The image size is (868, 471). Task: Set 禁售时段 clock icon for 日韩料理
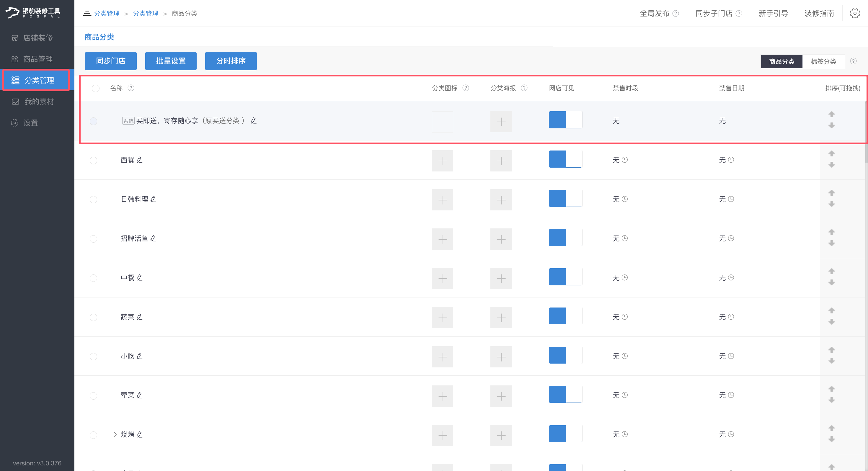click(x=624, y=199)
